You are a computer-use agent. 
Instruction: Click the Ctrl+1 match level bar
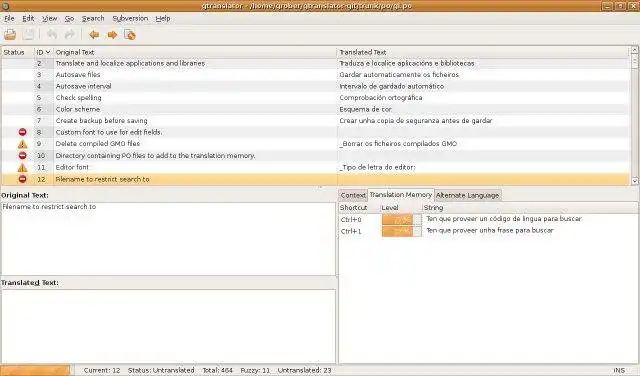(402, 231)
